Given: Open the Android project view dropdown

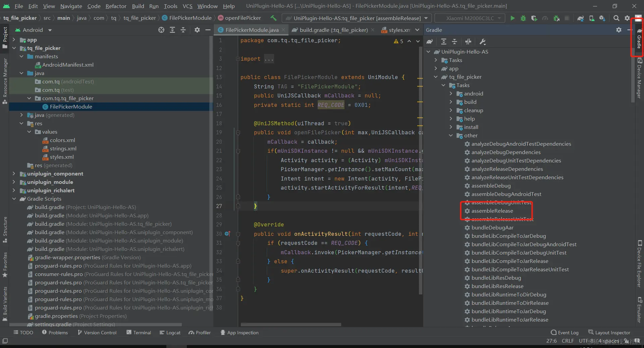Looking at the screenshot, I should [33, 30].
